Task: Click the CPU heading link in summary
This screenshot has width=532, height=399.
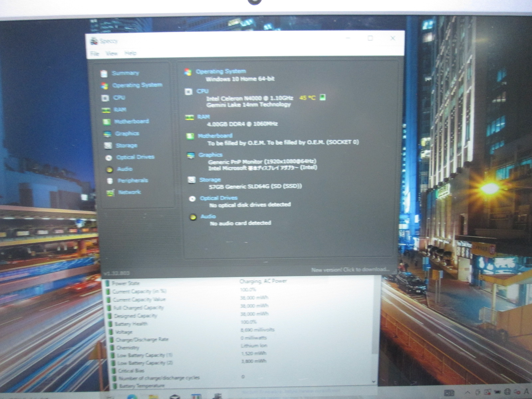Action: click(202, 91)
